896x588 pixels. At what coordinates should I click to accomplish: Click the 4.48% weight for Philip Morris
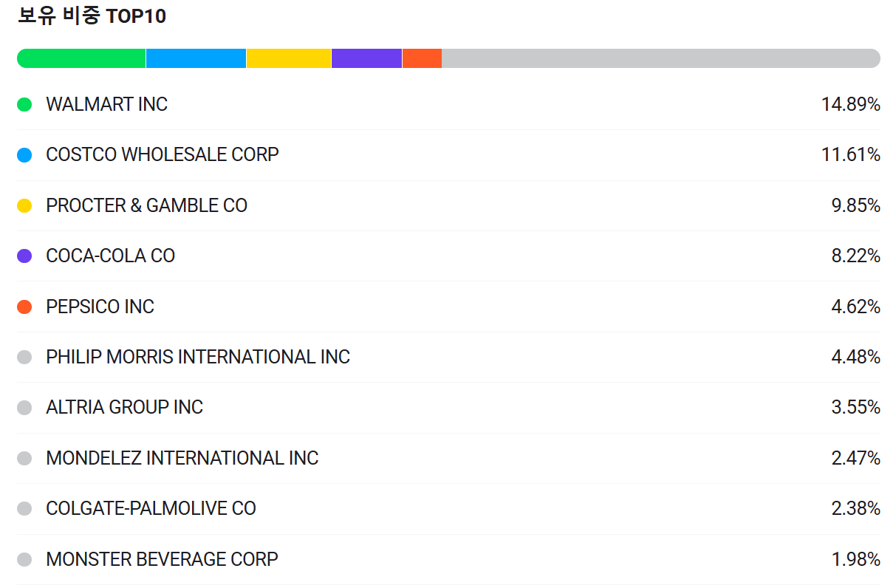[x=856, y=358]
